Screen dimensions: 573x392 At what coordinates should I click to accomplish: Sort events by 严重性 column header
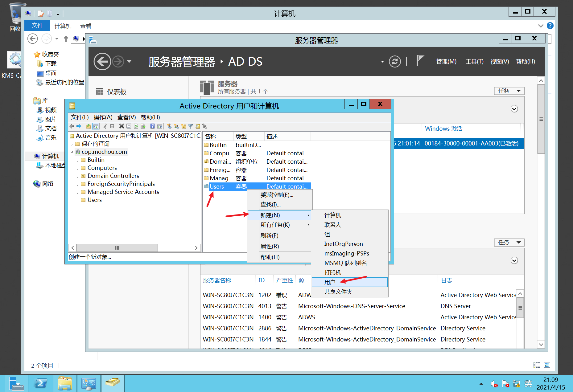click(x=284, y=280)
